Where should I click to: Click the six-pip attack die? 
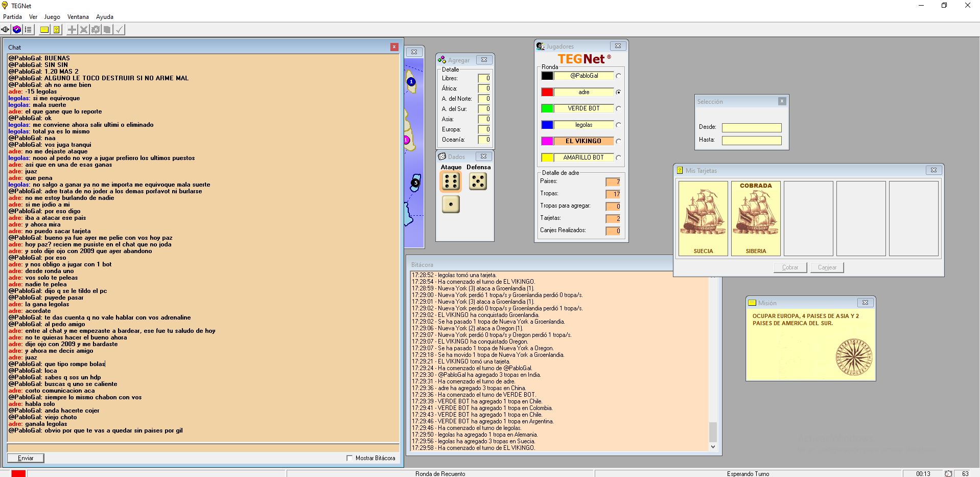451,181
